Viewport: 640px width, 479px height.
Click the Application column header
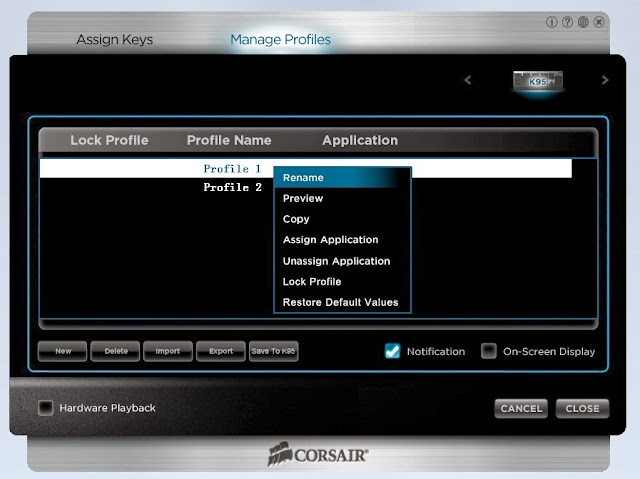point(360,140)
